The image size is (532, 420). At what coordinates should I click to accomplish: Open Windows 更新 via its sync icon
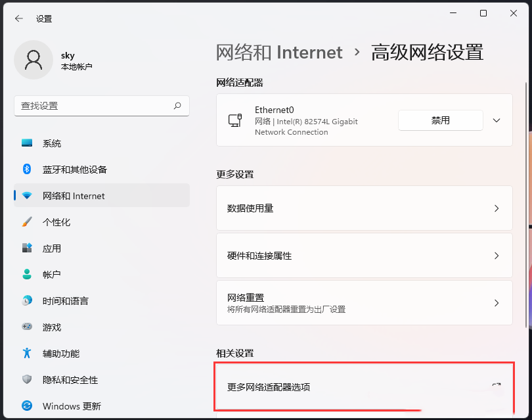pos(26,406)
